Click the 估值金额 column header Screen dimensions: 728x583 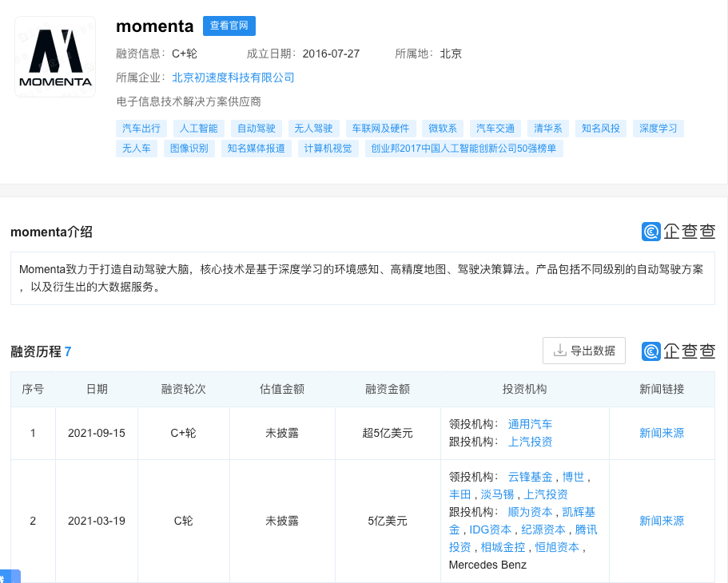pyautogui.click(x=282, y=389)
